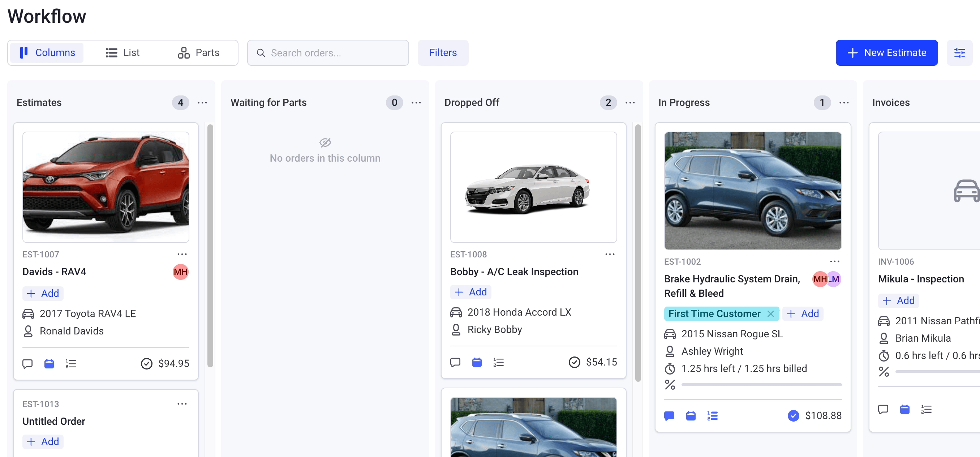Switch to List view
This screenshot has width=980, height=457.
122,52
